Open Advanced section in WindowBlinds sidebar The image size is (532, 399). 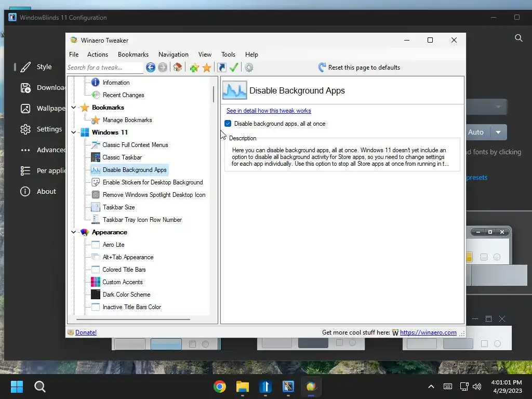43,150
